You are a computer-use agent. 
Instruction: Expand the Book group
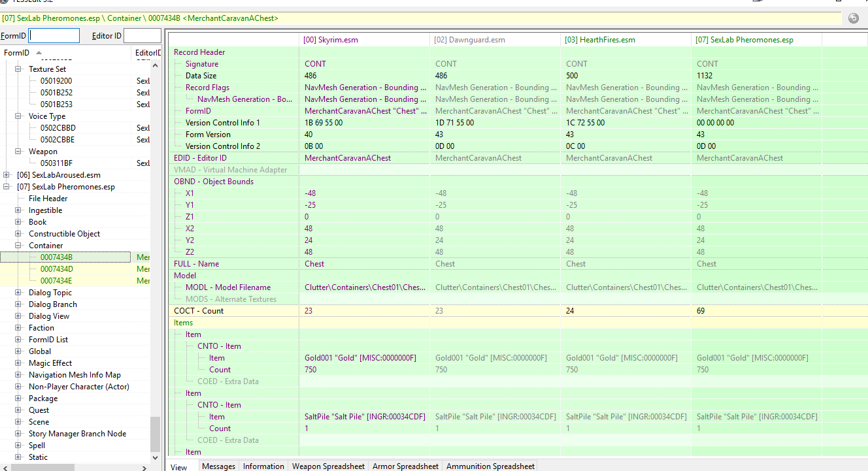[x=18, y=222]
